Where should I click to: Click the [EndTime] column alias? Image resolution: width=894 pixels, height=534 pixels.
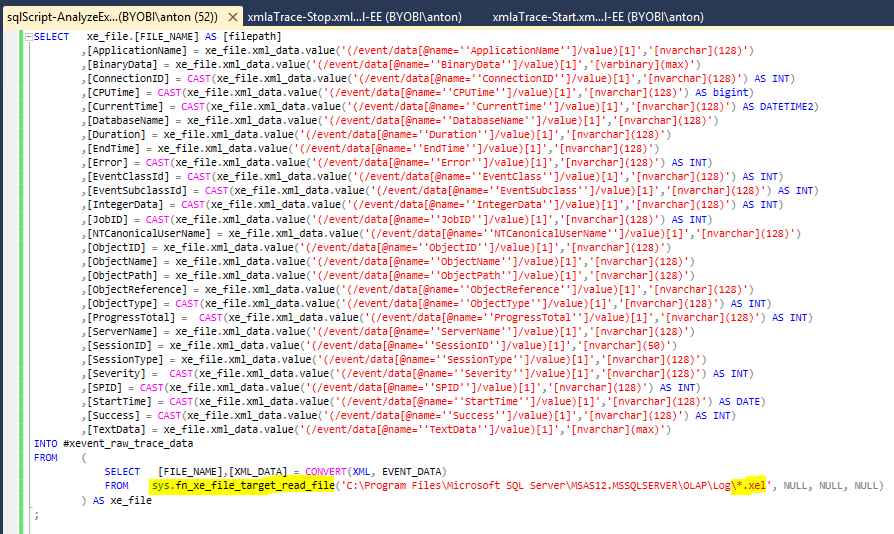tap(113, 149)
